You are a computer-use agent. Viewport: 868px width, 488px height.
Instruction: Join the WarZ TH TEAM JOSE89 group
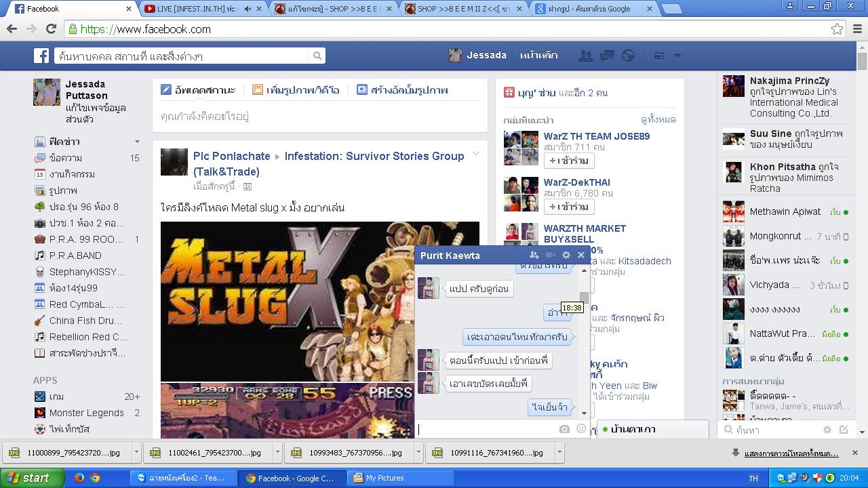tap(569, 161)
